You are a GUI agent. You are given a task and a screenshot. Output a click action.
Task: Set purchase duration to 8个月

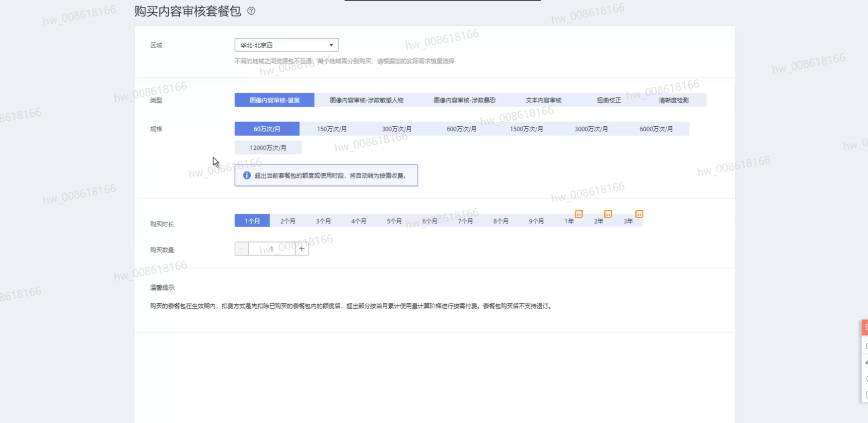[501, 221]
